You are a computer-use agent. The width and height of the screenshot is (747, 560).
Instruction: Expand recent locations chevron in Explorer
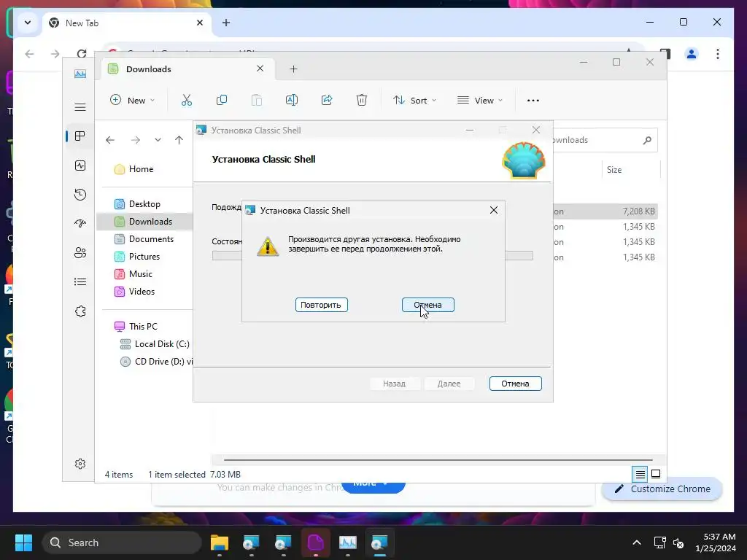pos(158,140)
